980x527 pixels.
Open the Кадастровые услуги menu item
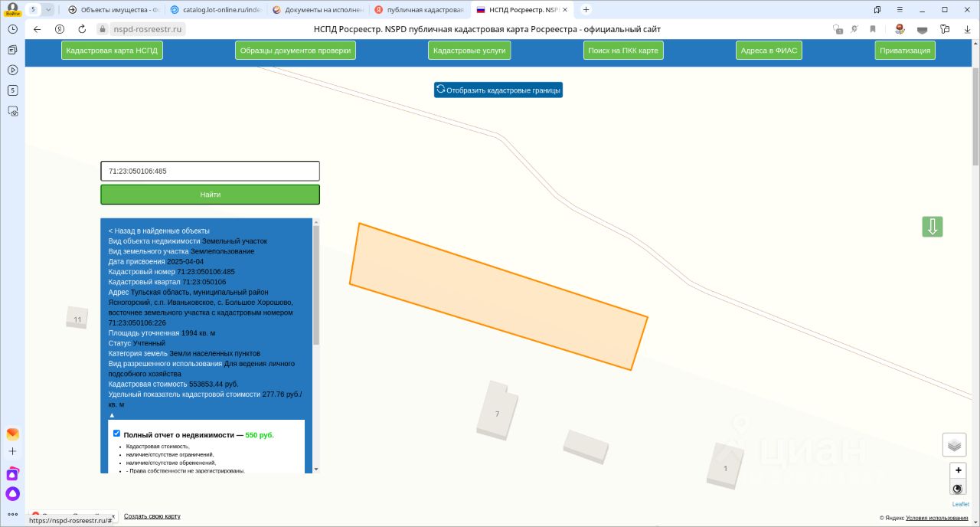(469, 51)
